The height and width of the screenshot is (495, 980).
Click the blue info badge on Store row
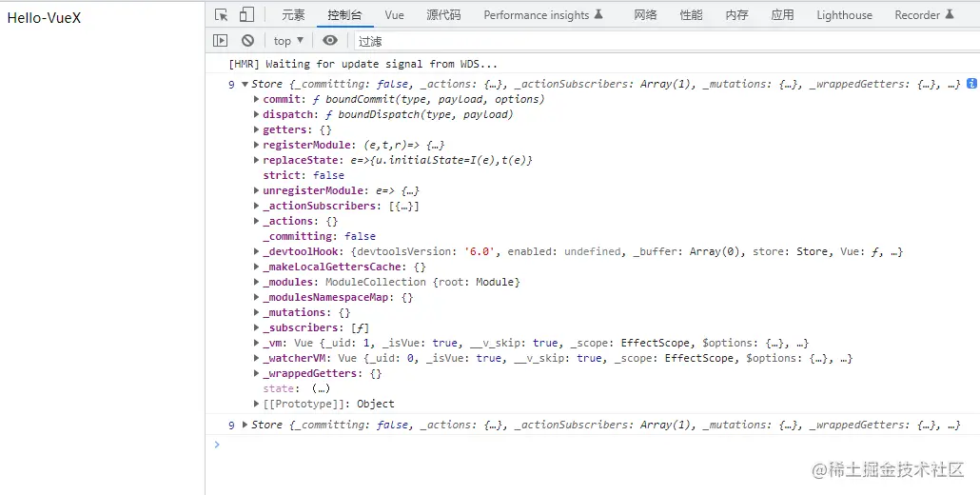coord(971,84)
